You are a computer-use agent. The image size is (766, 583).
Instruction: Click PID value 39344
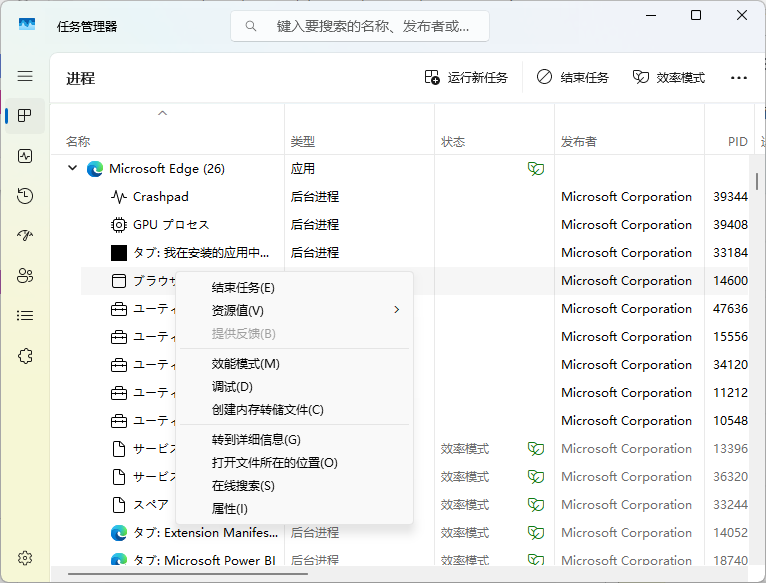[730, 197]
